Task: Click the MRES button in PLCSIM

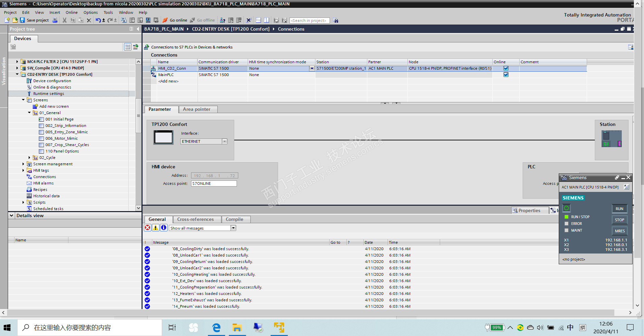Action: pos(619,231)
